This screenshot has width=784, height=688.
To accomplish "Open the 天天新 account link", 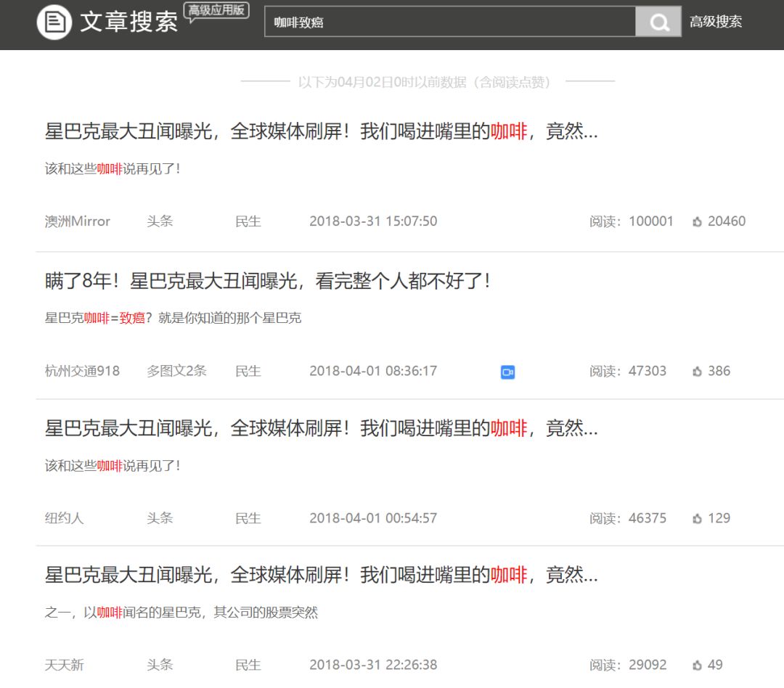I will [65, 665].
